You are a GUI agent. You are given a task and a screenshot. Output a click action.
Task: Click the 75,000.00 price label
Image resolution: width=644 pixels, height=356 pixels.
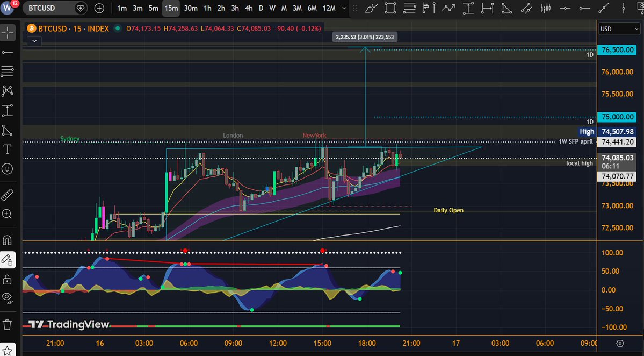point(617,117)
